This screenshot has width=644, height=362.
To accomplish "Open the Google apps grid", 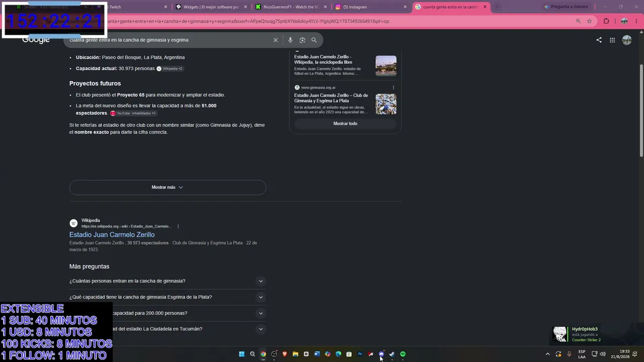I will [x=612, y=40].
